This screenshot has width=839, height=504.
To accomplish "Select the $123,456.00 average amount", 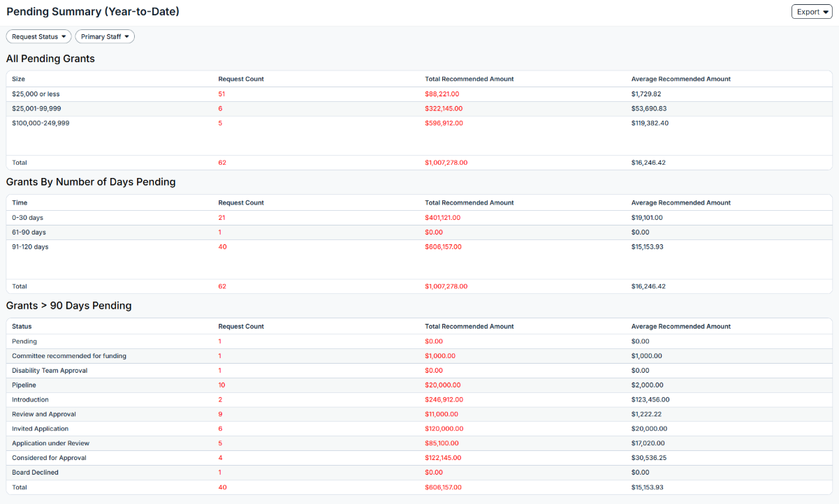I will click(650, 400).
